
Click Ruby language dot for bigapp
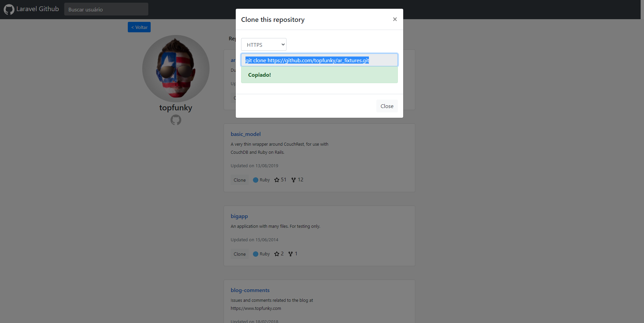(256, 254)
